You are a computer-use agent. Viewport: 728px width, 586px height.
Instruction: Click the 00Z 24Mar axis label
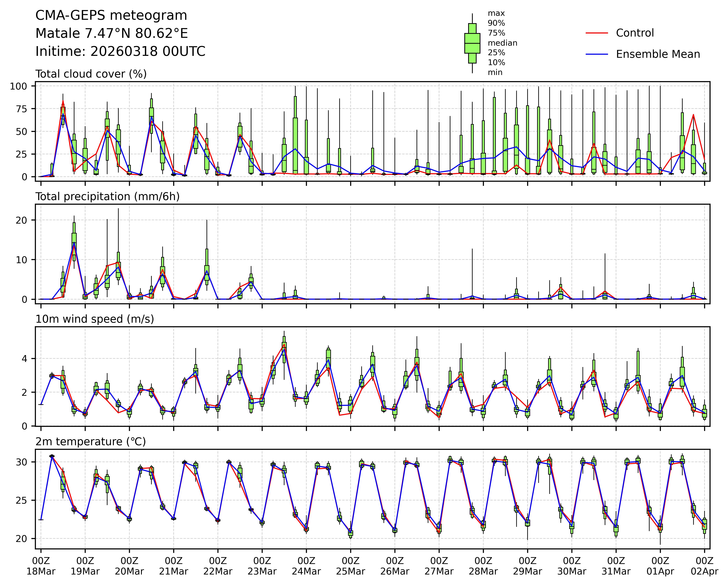[x=306, y=566]
